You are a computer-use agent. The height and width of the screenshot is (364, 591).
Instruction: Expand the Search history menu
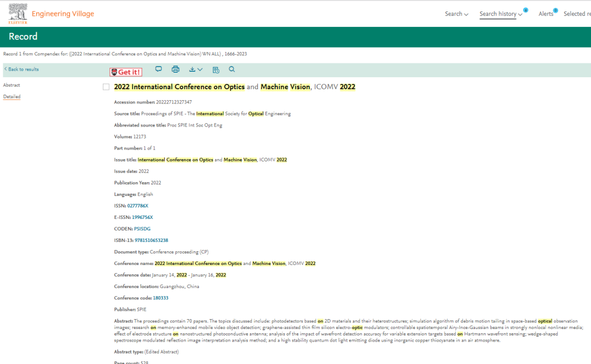click(501, 14)
